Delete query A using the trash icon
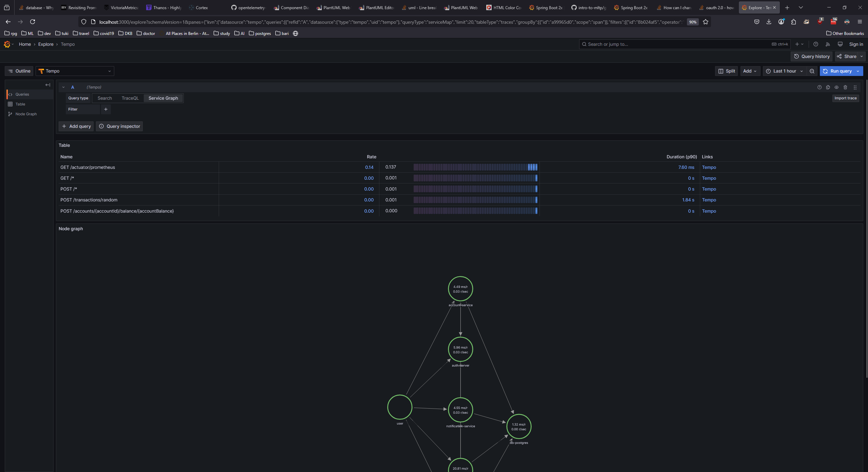 [845, 87]
